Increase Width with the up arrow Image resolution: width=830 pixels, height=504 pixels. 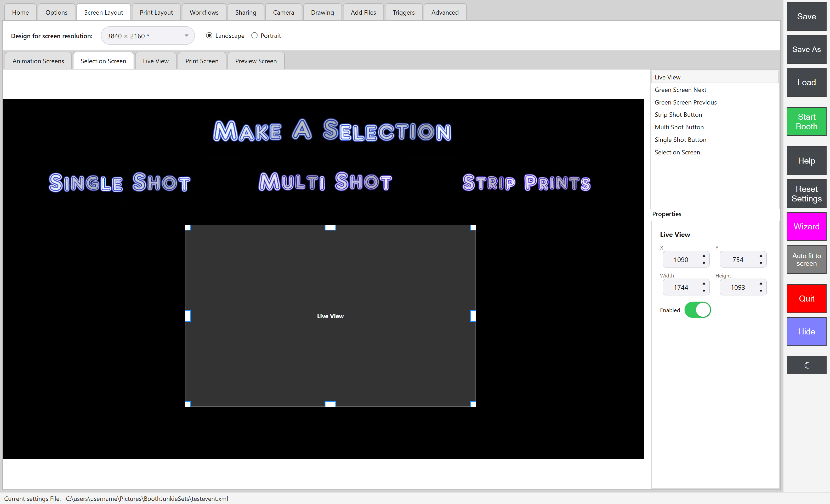click(x=704, y=283)
